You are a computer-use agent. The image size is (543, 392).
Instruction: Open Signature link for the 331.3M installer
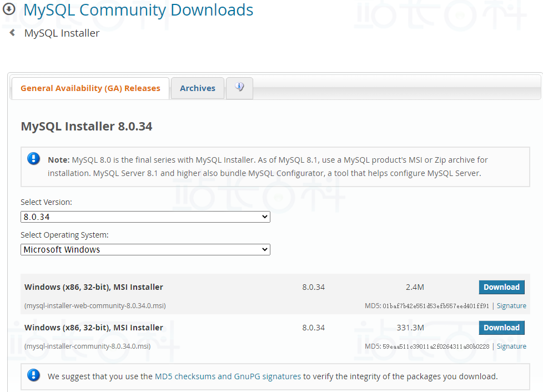pos(511,346)
